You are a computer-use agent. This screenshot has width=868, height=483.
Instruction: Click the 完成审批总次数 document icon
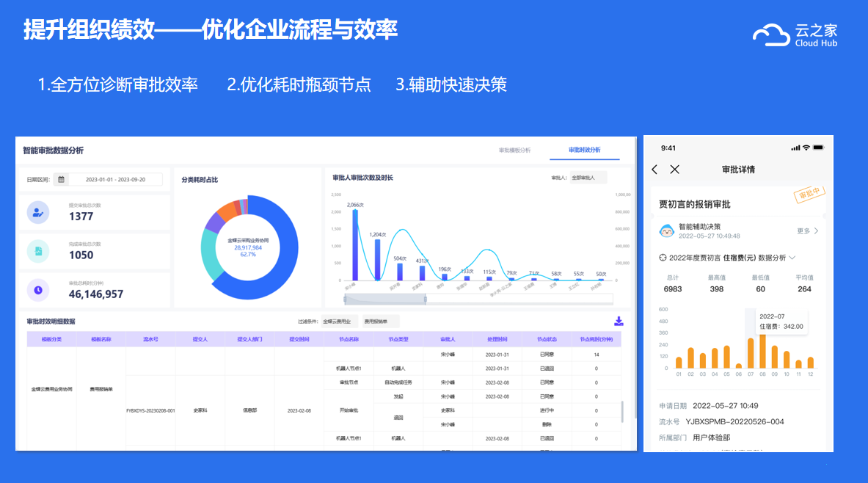pyautogui.click(x=38, y=251)
